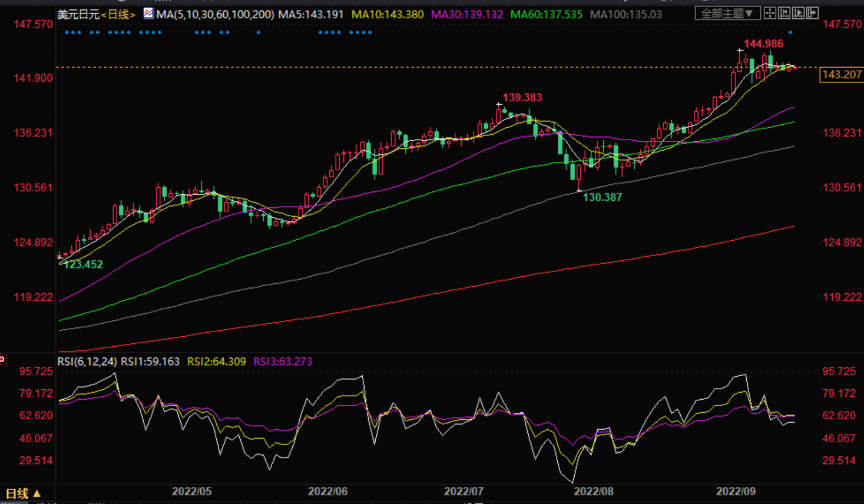
Task: Click the RSI1:59.163 value
Action: (150, 362)
